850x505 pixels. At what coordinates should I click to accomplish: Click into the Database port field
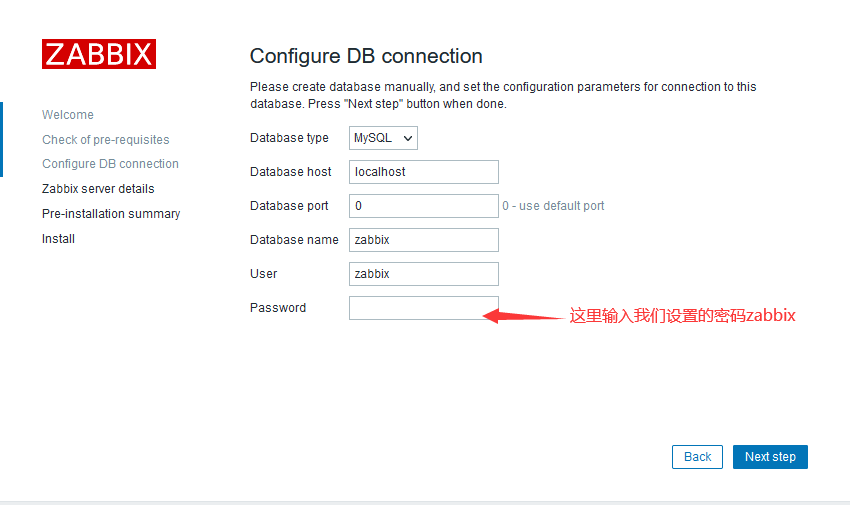[x=424, y=206]
